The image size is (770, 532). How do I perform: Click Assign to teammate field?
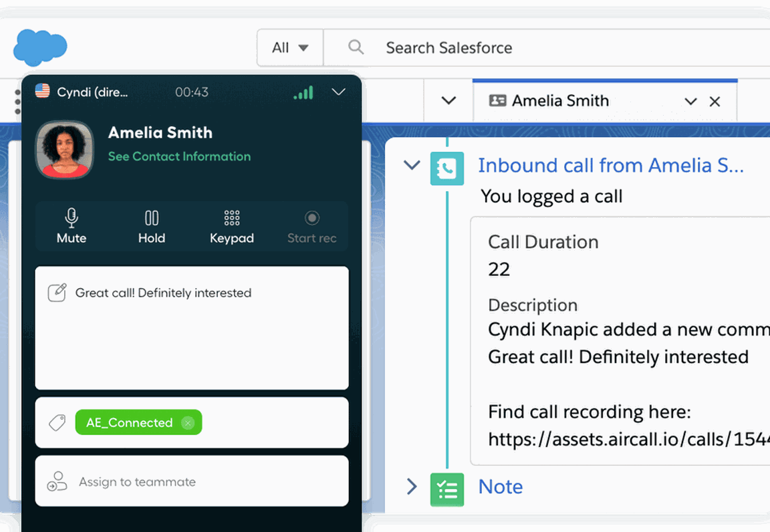pyautogui.click(x=192, y=481)
